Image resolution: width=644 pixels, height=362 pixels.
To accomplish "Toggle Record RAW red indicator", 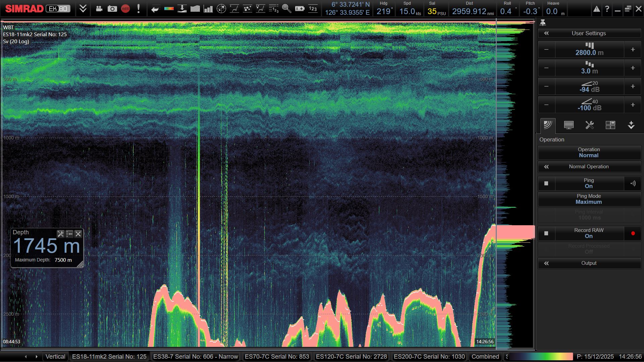I will click(633, 233).
